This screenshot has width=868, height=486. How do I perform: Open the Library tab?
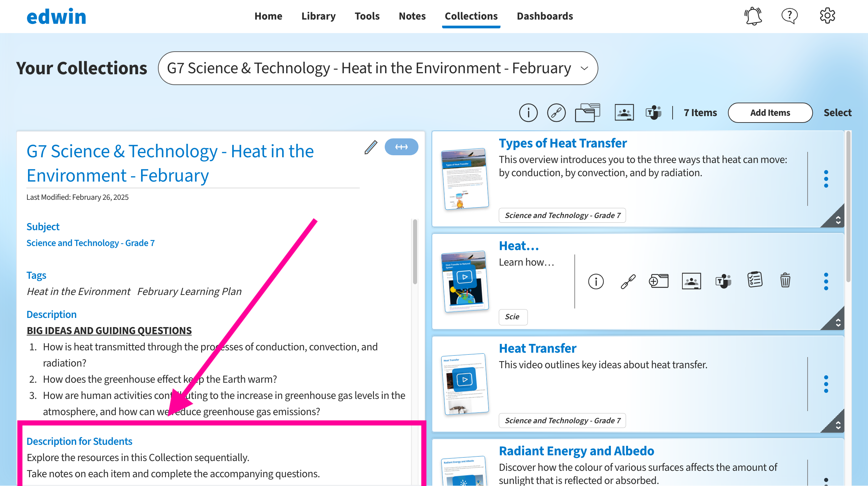(x=318, y=16)
